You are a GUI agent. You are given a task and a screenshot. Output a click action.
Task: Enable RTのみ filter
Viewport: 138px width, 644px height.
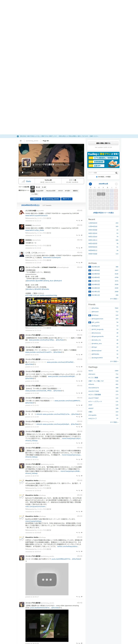click(61, 191)
